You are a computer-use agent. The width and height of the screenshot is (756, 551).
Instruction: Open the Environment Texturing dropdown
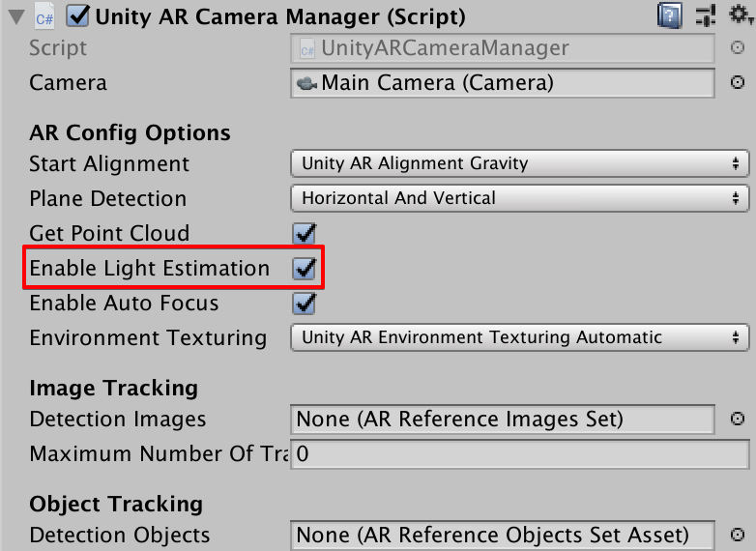[x=520, y=337]
